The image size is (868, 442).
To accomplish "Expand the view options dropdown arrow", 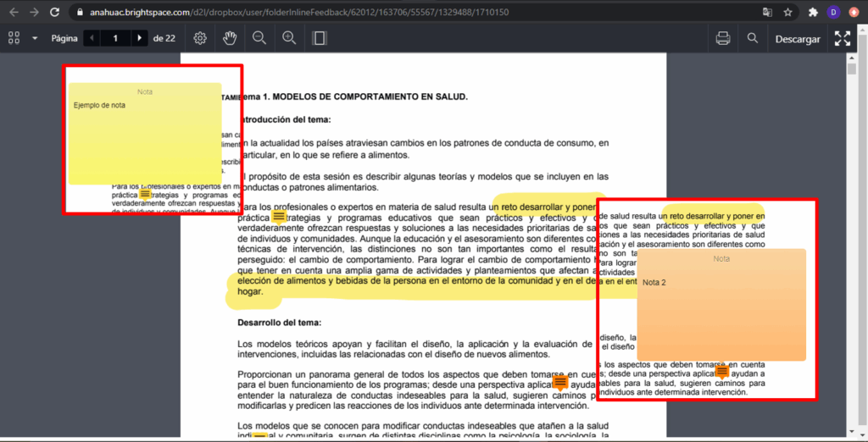I will 35,38.
